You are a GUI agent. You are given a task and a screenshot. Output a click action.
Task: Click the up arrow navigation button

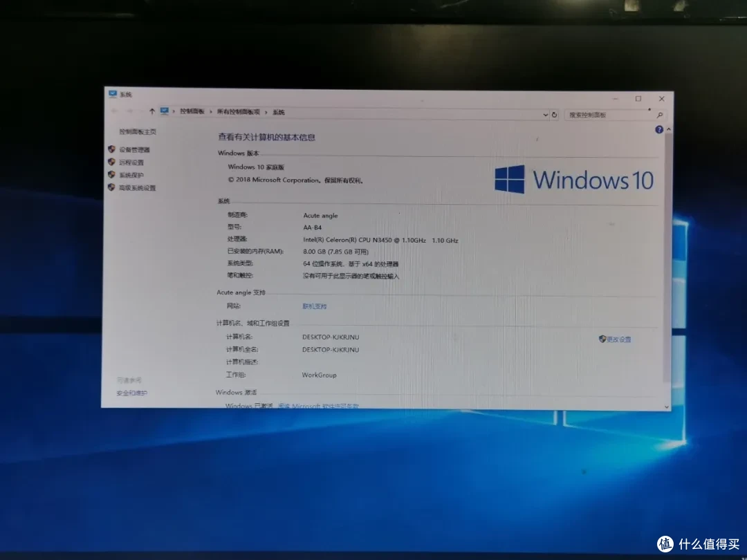click(152, 111)
